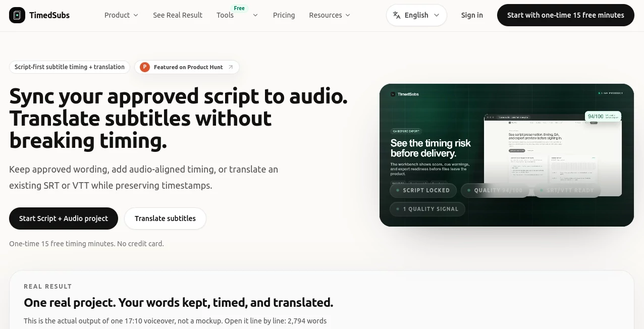This screenshot has height=329, width=644.
Task: Click the SCRIPT LOCKED chip
Action: pyautogui.click(x=423, y=190)
